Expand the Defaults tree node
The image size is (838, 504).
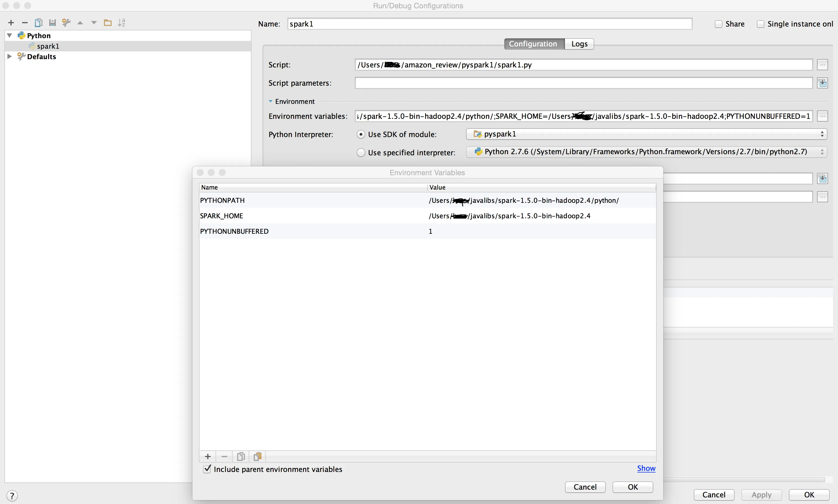click(9, 56)
